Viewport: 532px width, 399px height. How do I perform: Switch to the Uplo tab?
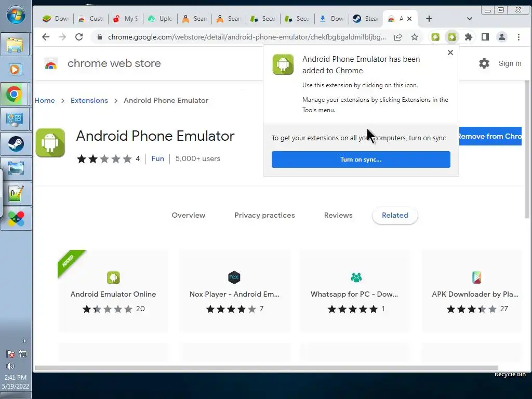point(161,19)
